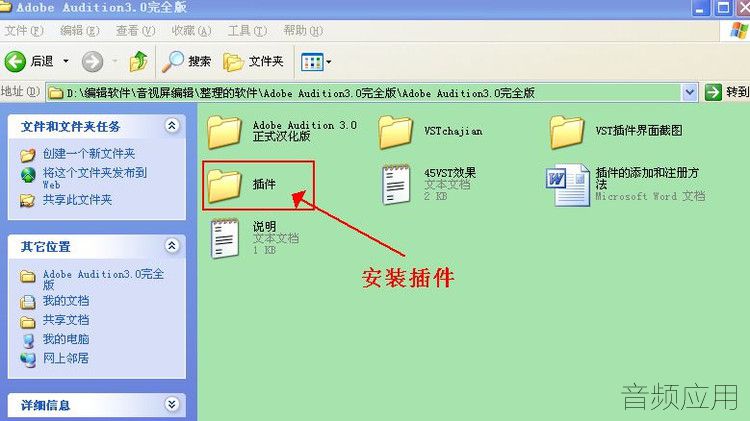The width and height of the screenshot is (750, 421).
Task: Select the Adobe Audition 3.0 正式汉化版 folder icon
Action: point(224,132)
